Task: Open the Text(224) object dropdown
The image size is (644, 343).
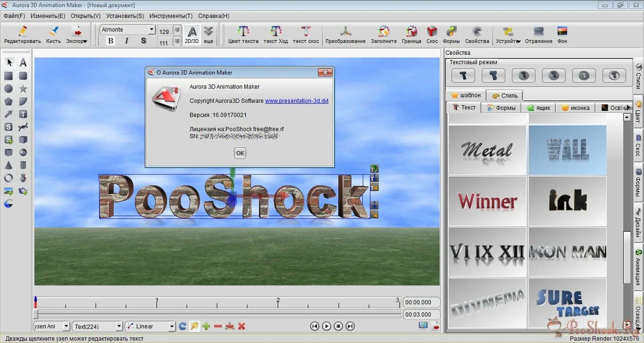Action: point(119,326)
